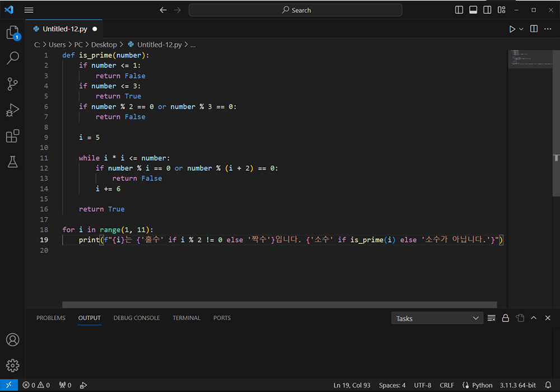
Task: Click the vertical editor scrollbar
Action: [x=556, y=123]
